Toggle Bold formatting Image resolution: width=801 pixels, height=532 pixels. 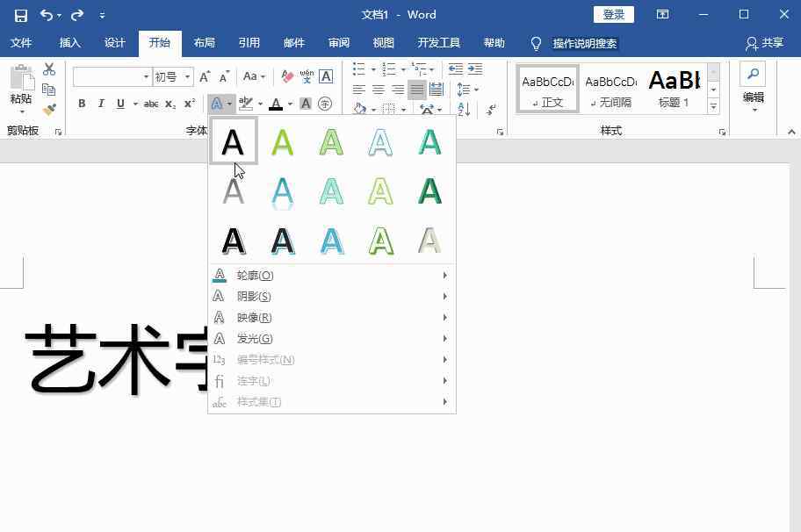[x=82, y=104]
